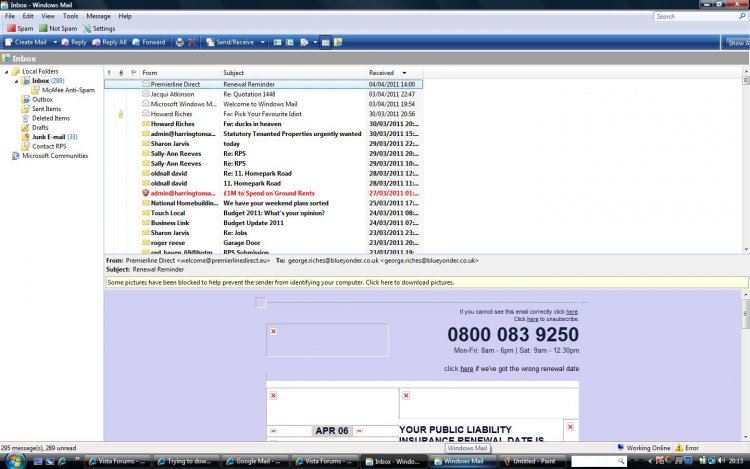The image size is (750, 469).
Task: Select the Jacqui Atkinson Quotation 1448 email
Action: pyautogui.click(x=263, y=94)
